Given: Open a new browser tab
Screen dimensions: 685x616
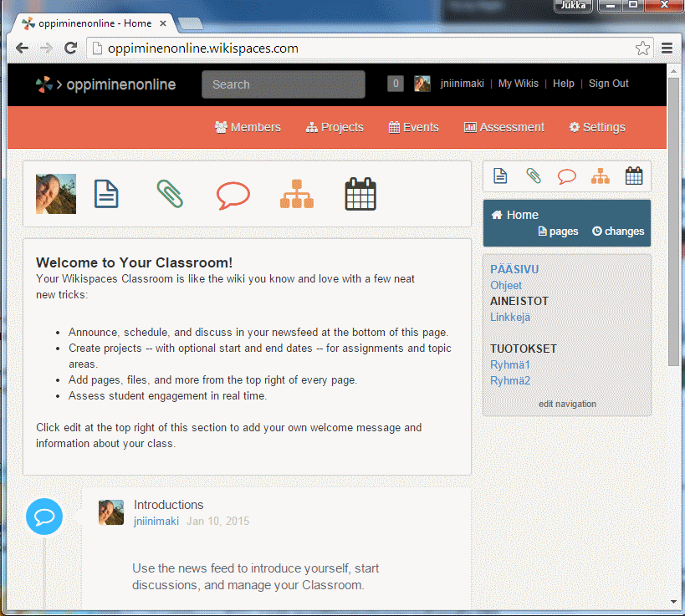Looking at the screenshot, I should [x=191, y=24].
